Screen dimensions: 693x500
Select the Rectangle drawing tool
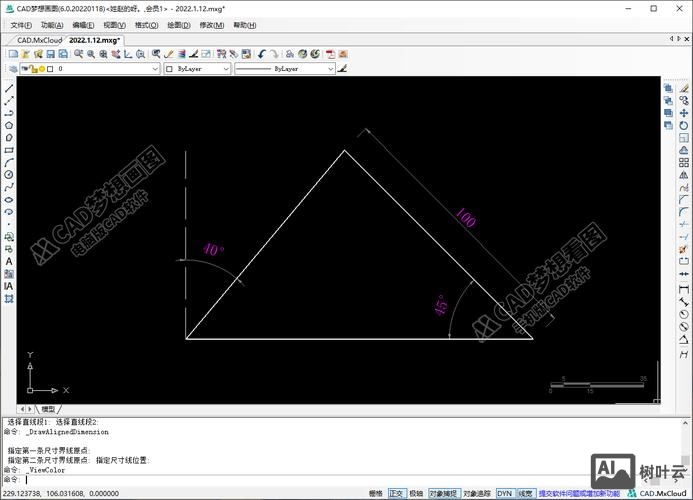click(x=9, y=150)
